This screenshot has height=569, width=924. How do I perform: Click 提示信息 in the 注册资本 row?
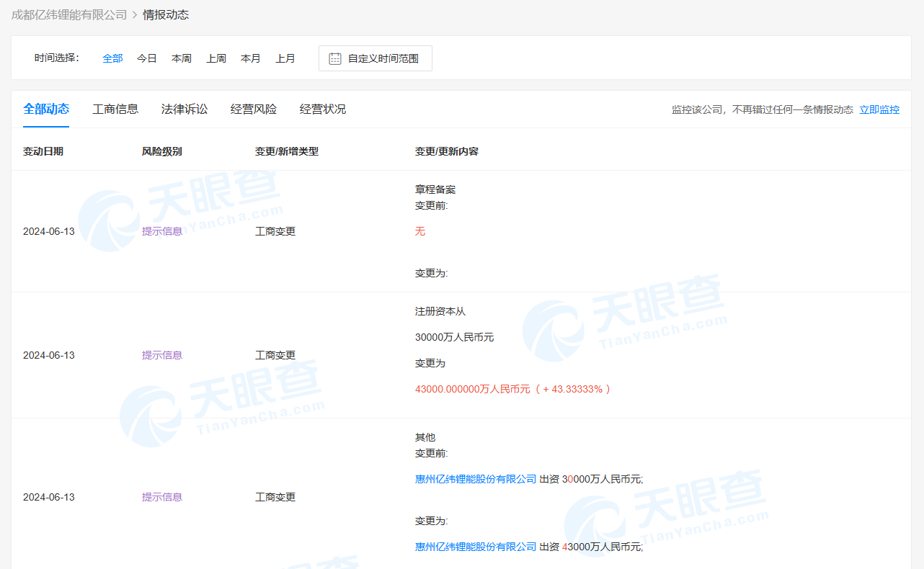point(162,355)
